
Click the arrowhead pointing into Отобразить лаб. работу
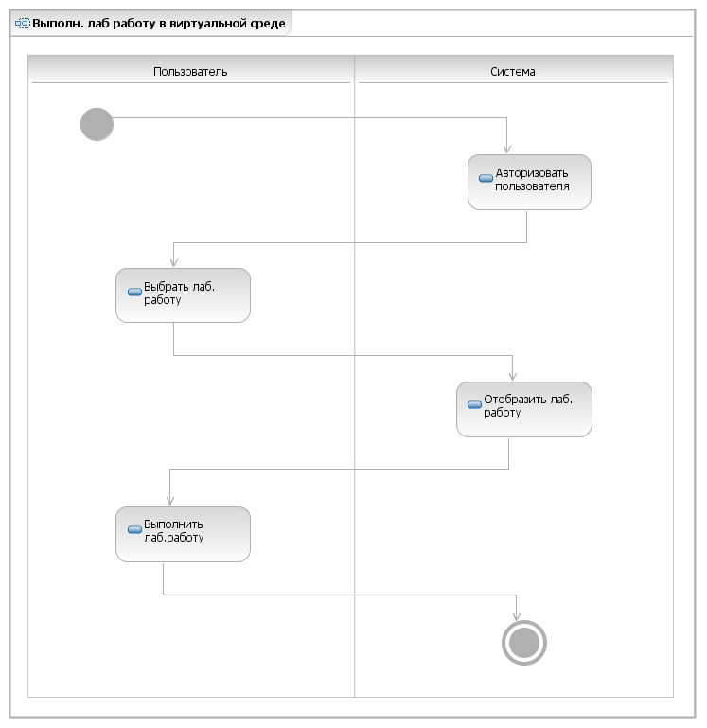tap(512, 376)
